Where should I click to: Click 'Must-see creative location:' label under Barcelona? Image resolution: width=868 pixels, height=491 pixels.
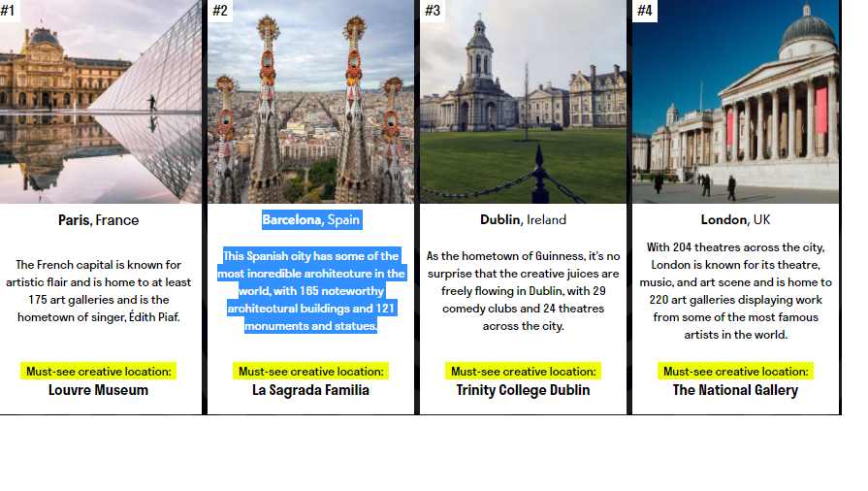pos(311,372)
